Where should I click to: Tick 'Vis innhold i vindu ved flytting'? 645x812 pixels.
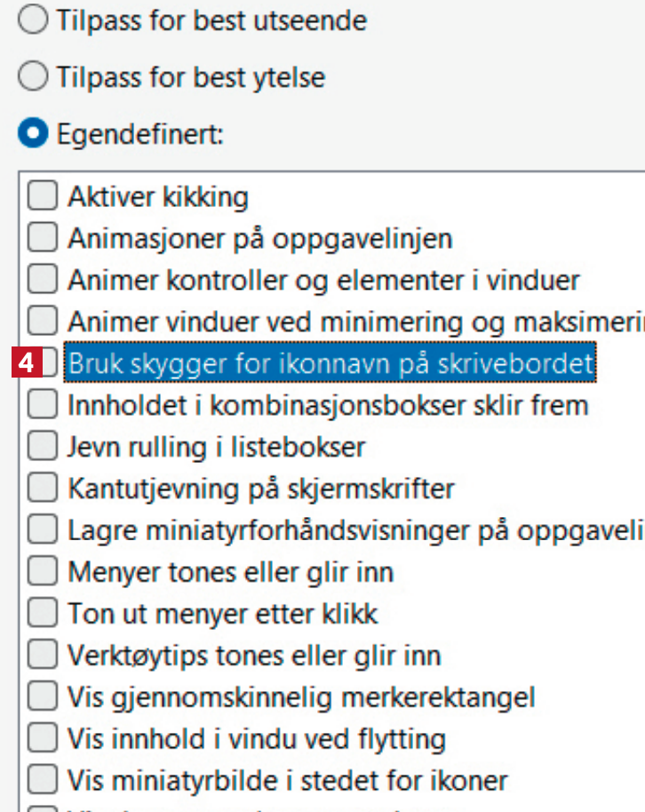point(42,738)
